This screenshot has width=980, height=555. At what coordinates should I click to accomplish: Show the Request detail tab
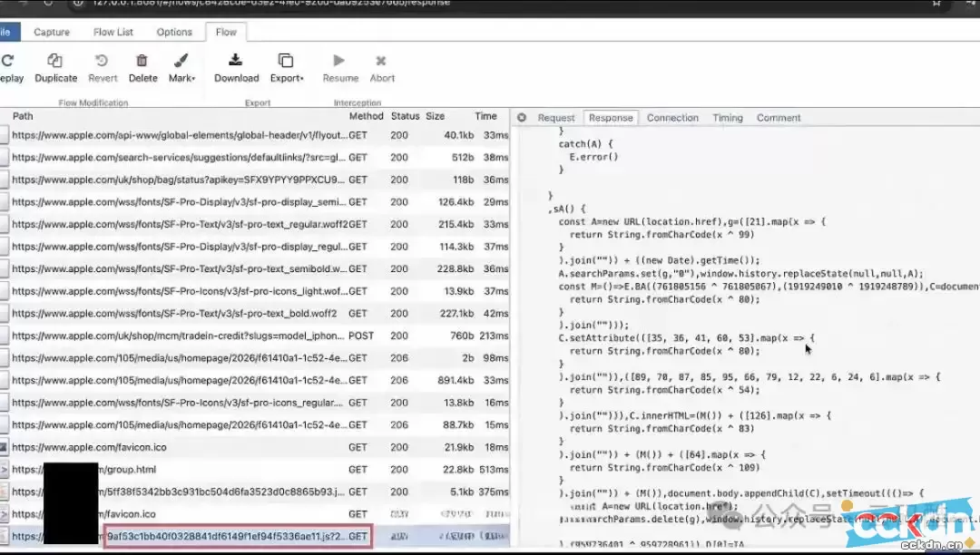click(556, 118)
